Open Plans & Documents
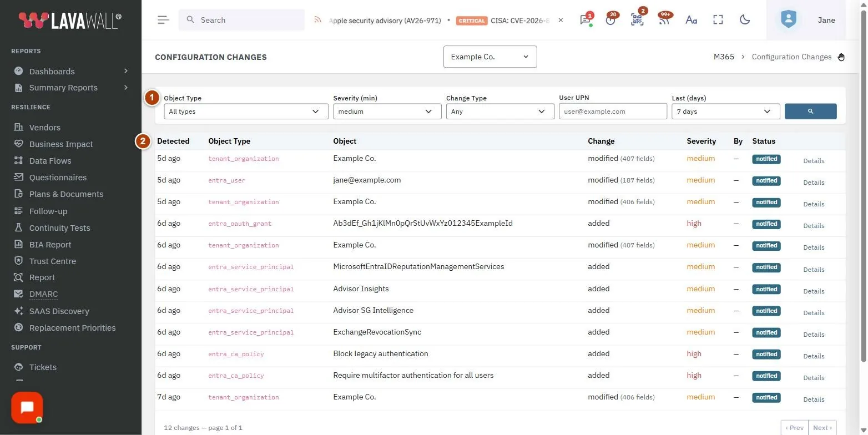Viewport: 868px width, 435px height. click(x=66, y=194)
